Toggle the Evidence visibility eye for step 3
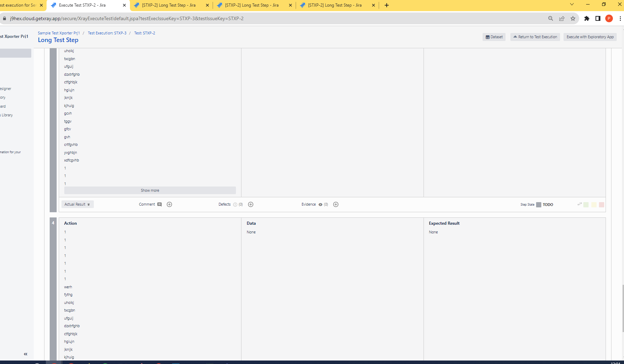Image resolution: width=624 pixels, height=364 pixels. (x=320, y=204)
